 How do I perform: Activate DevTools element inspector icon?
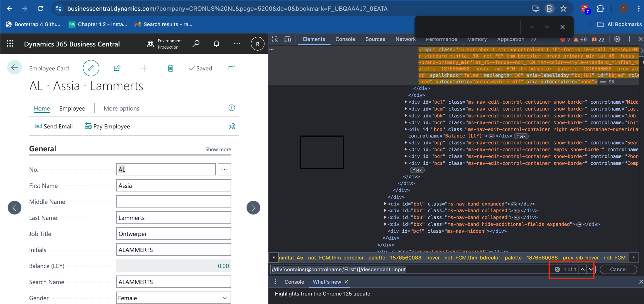[275, 39]
